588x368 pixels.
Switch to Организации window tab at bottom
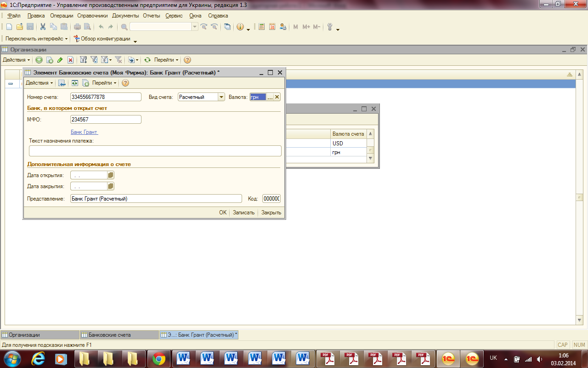tap(40, 335)
